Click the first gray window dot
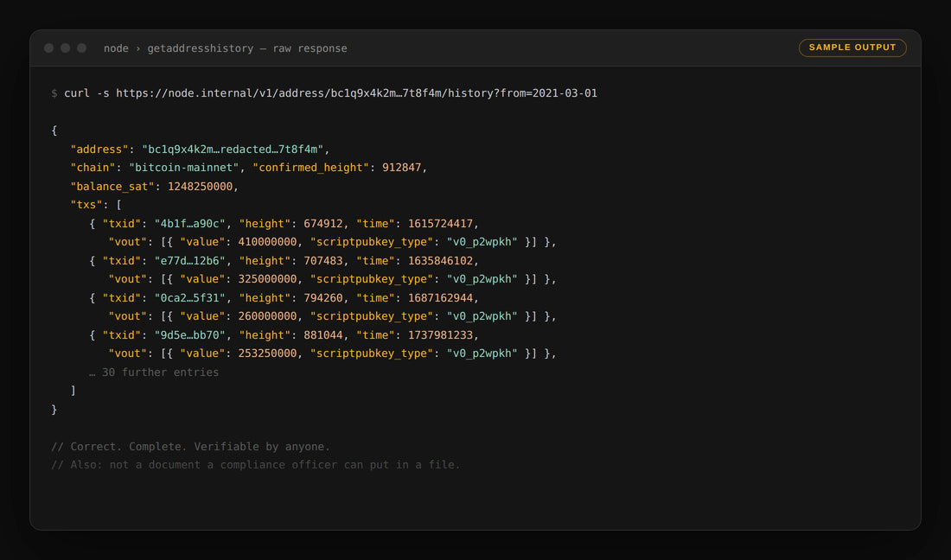The width and height of the screenshot is (951, 560). [48, 48]
